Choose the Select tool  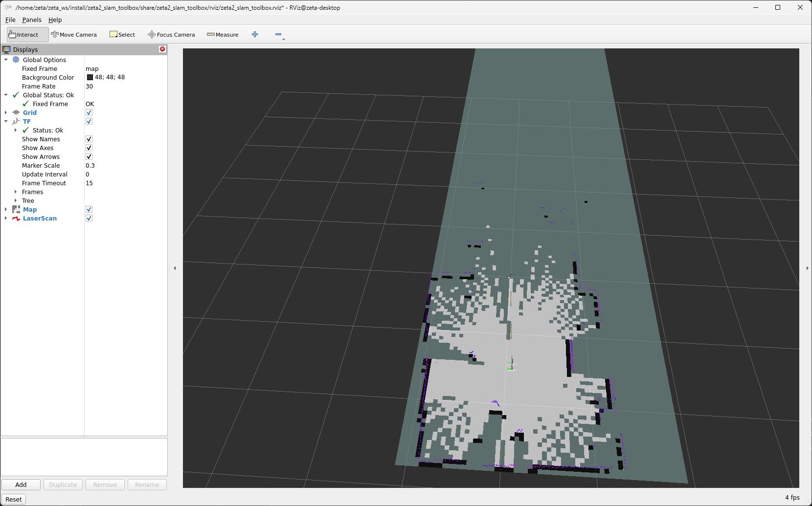click(x=122, y=35)
